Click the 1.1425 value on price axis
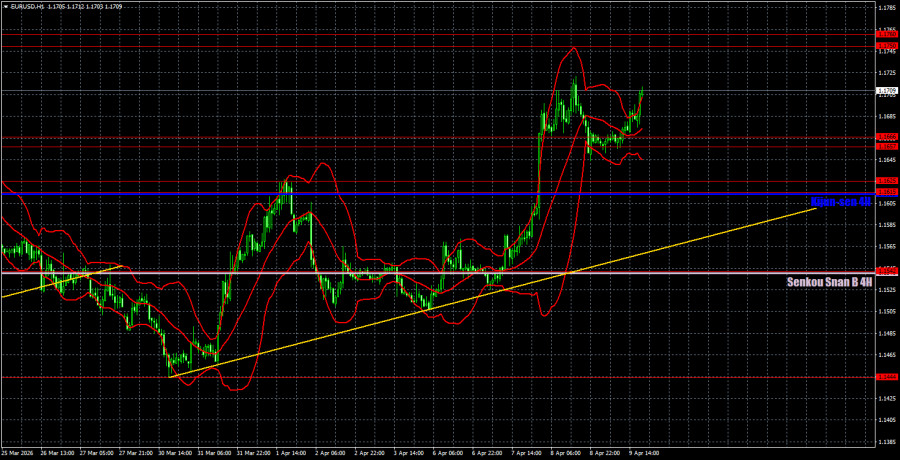 click(887, 398)
